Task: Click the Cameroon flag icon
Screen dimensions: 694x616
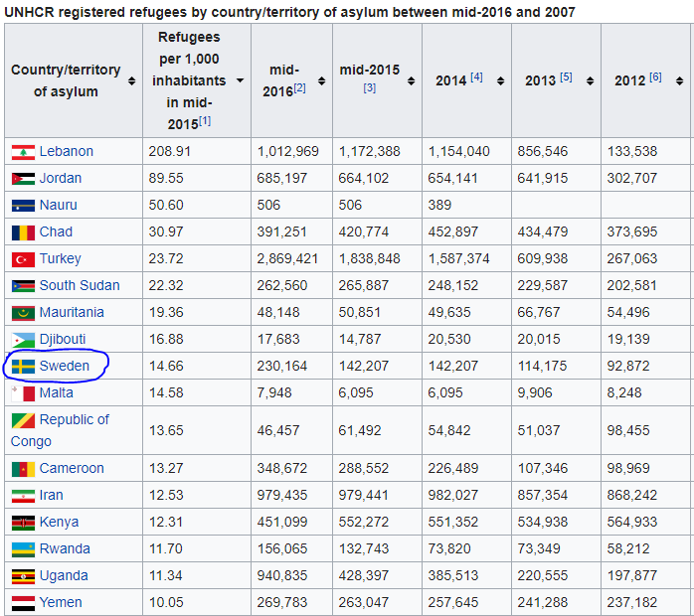Action: pos(23,469)
